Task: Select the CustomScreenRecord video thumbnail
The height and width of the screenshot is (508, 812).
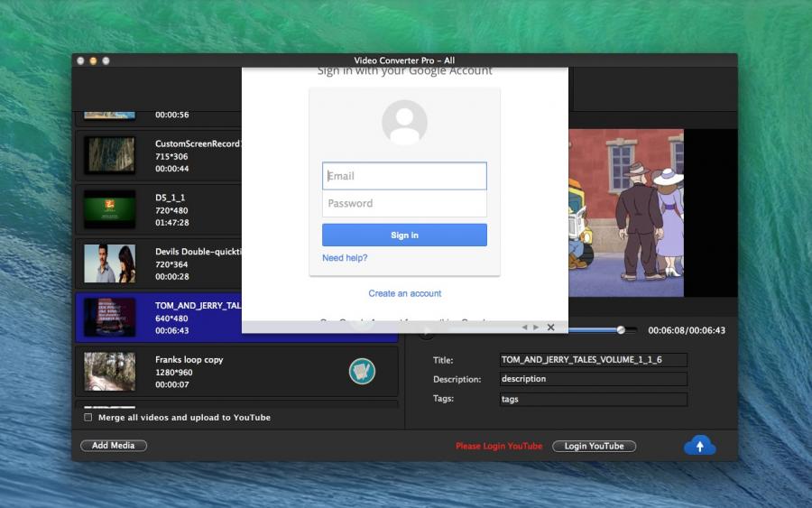Action: tap(110, 155)
